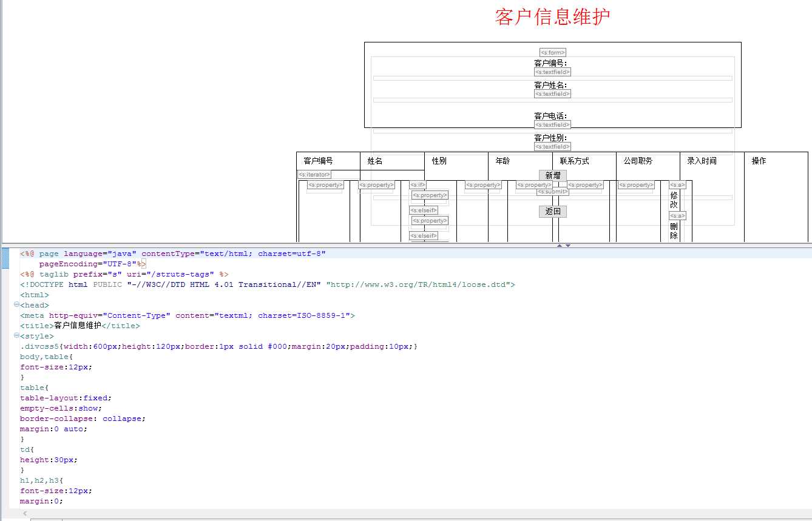Click the body,table{ source line
The height and width of the screenshot is (521, 812).
(x=46, y=357)
